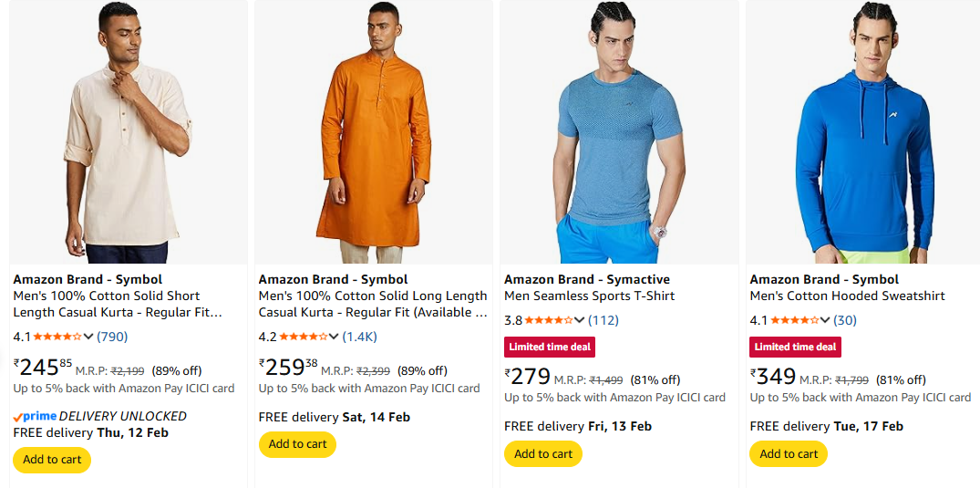Open the 790 reviews count link
Screen dimensions: 980x488
(x=112, y=337)
